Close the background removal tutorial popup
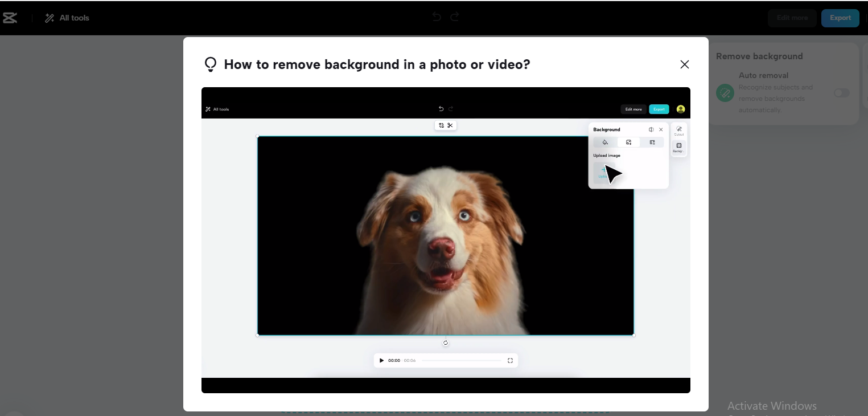Screen dimensions: 868x416 tap(685, 64)
